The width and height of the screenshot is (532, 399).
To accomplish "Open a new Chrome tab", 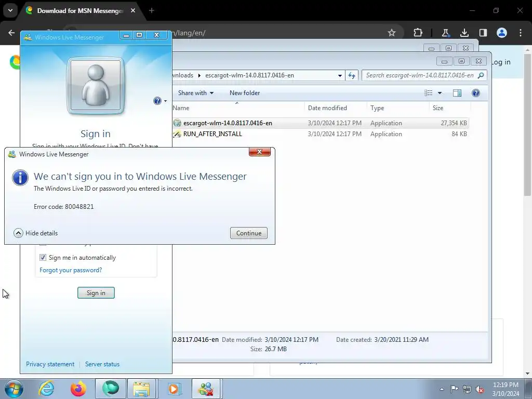I will (x=152, y=10).
